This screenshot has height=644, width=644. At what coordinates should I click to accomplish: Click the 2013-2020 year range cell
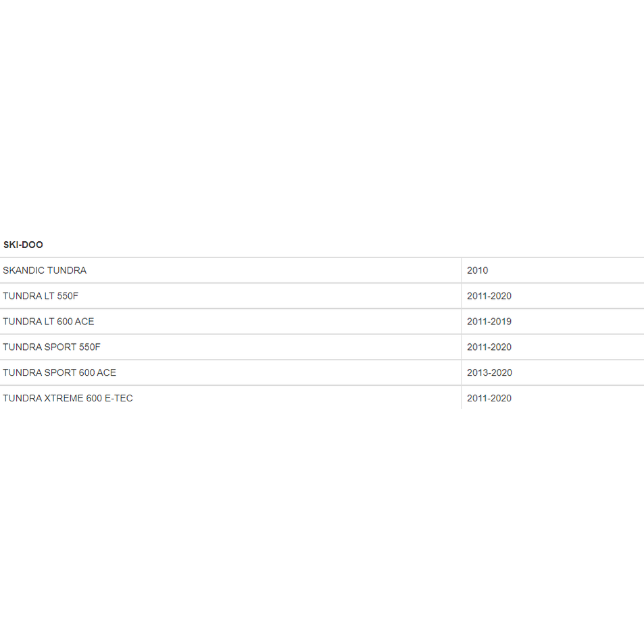click(x=489, y=372)
